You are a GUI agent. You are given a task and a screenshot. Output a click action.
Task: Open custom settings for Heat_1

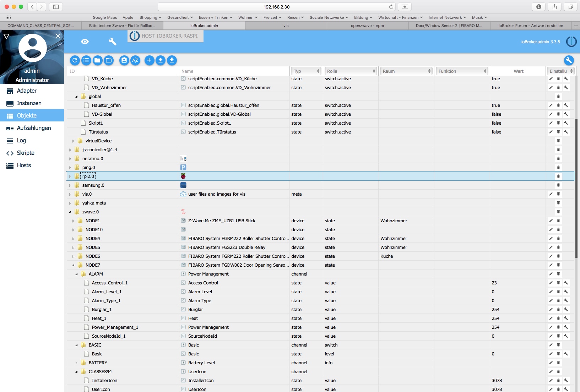tap(566, 318)
